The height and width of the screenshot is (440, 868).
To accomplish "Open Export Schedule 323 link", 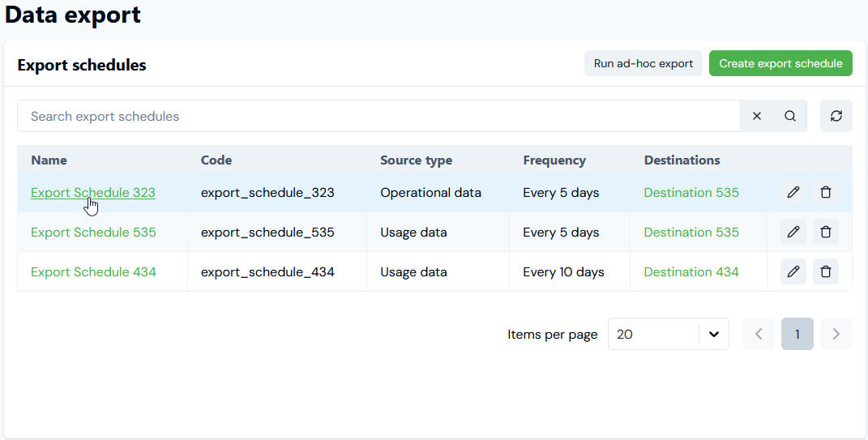I will (x=93, y=193).
